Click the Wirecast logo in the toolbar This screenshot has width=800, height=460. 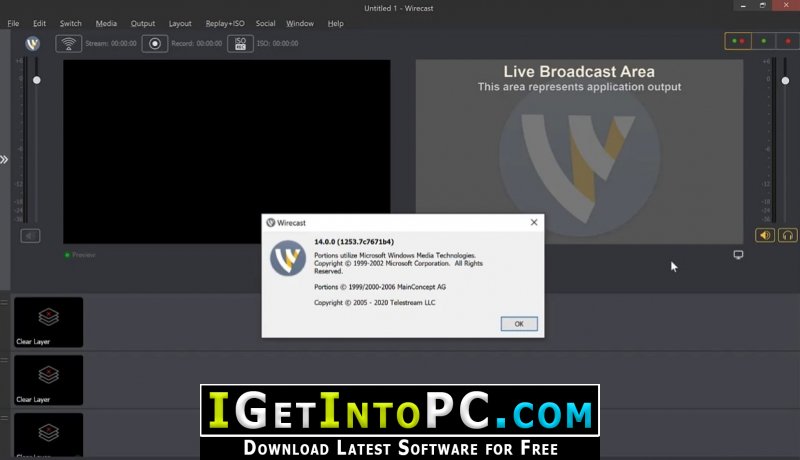(33, 43)
